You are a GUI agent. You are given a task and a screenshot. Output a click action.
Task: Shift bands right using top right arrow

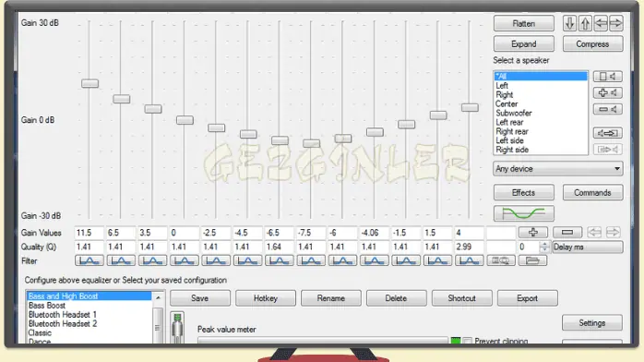pos(615,23)
